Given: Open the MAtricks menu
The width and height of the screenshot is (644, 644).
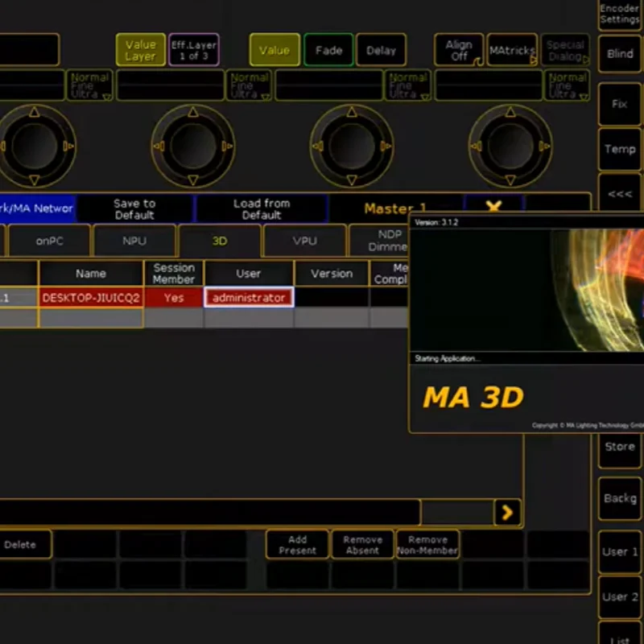Looking at the screenshot, I should coord(512,50).
